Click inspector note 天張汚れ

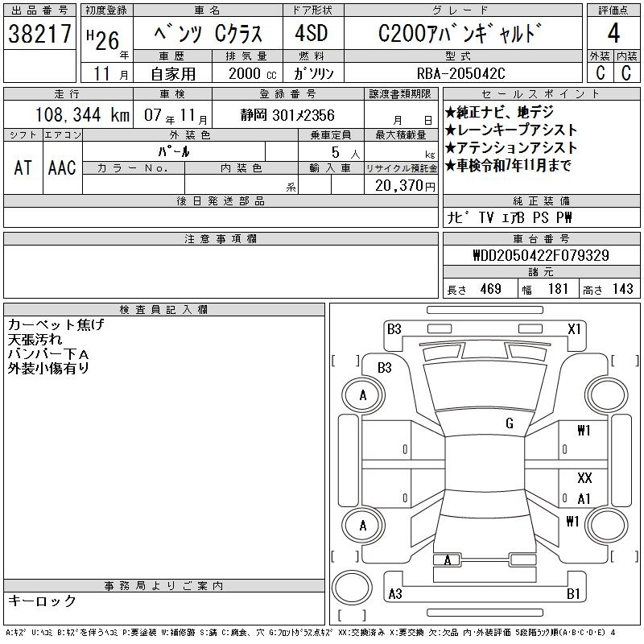pyautogui.click(x=35, y=339)
